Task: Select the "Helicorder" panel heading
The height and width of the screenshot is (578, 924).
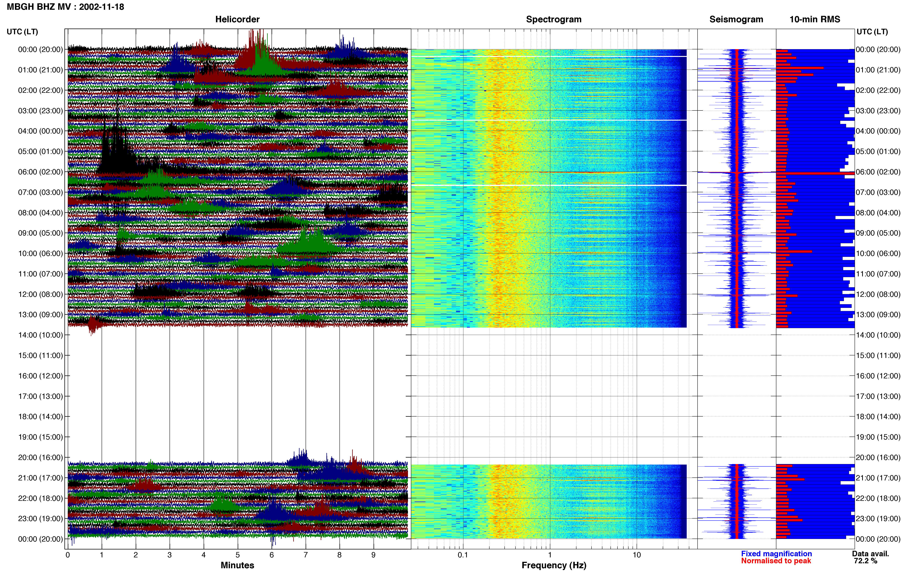Action: (237, 20)
